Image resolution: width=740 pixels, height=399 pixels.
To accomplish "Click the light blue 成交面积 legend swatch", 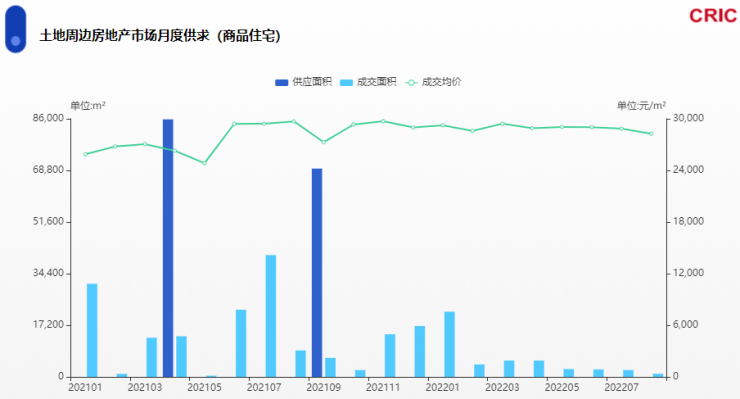I will point(346,83).
